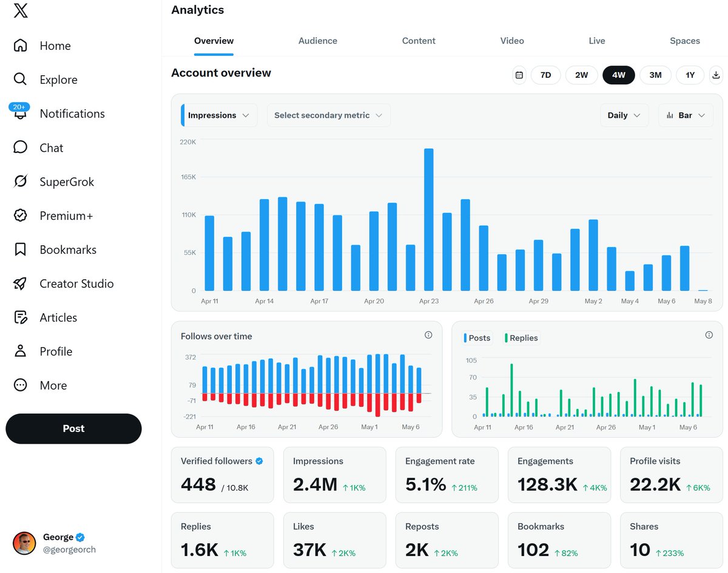Click info icon on Posts and Replies chart
This screenshot has width=728, height=573.
(x=709, y=335)
